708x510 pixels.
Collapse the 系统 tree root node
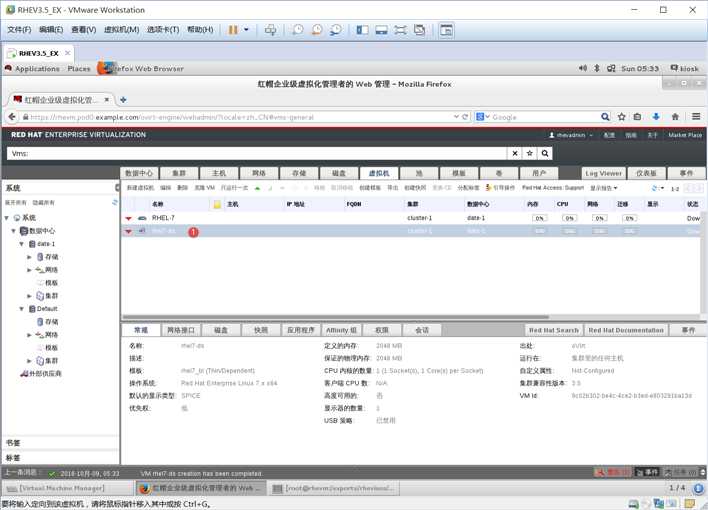tap(7, 218)
